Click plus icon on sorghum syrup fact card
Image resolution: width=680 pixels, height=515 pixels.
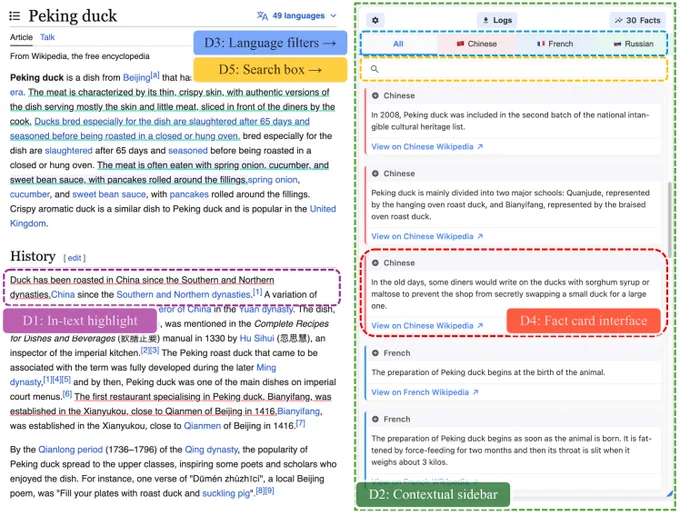(x=375, y=263)
